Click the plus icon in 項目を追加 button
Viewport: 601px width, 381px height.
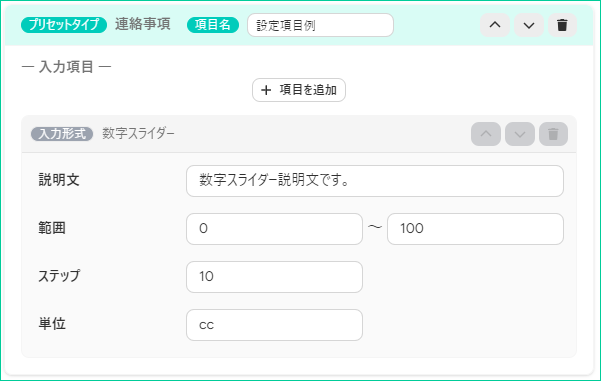coord(266,90)
